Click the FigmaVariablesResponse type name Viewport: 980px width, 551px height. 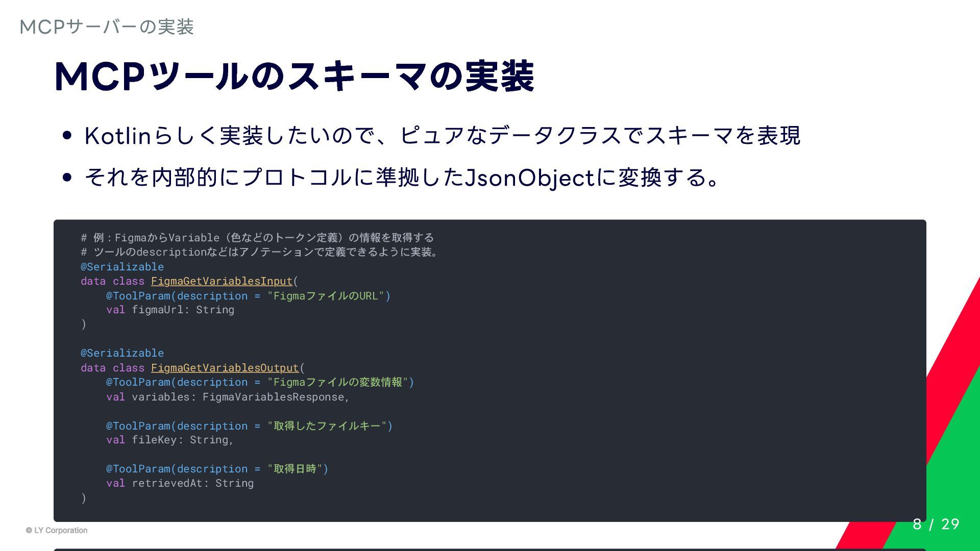(274, 397)
